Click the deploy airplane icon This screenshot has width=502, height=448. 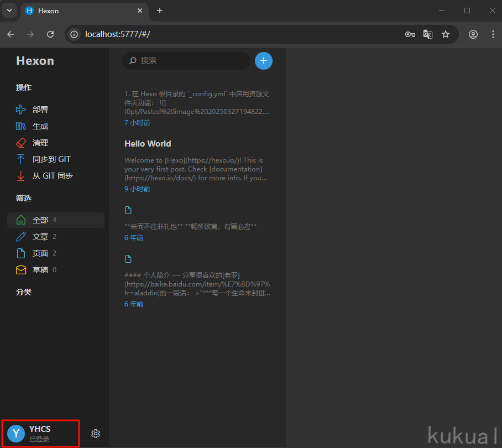(21, 110)
